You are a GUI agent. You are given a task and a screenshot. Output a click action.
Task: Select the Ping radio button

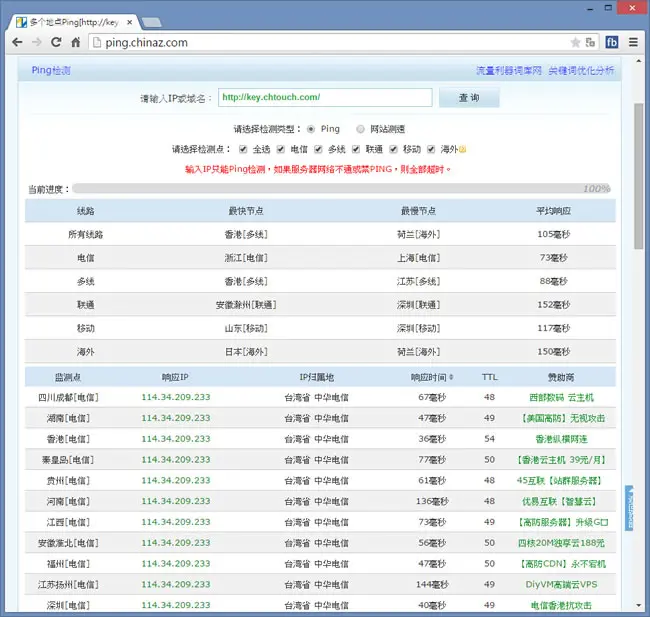(x=311, y=129)
